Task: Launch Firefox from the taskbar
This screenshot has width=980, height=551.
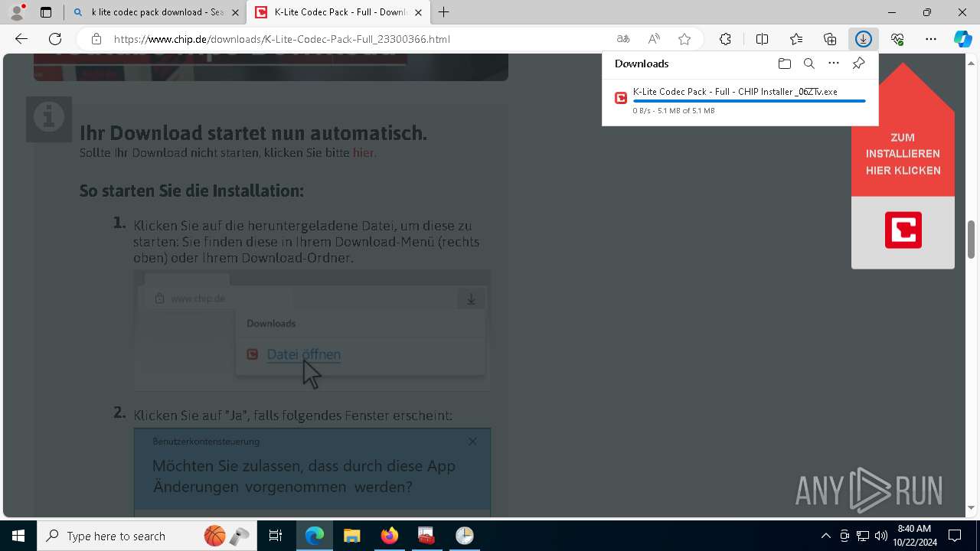Action: [x=389, y=536]
